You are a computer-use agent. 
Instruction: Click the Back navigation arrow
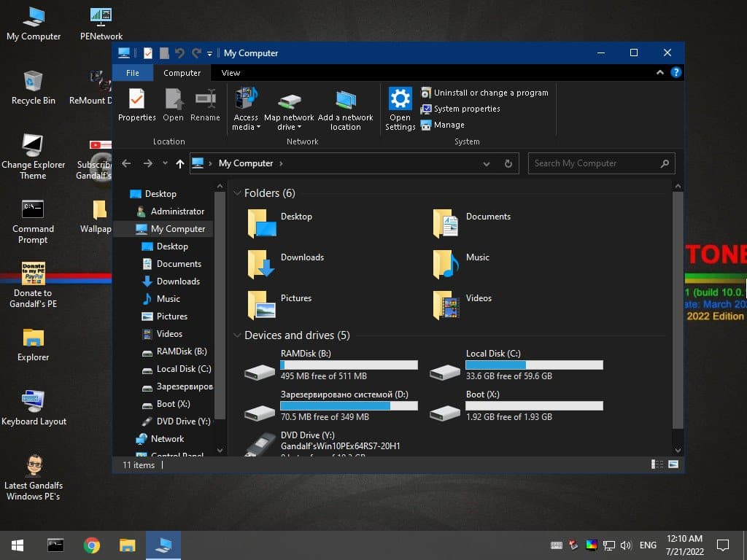(126, 163)
